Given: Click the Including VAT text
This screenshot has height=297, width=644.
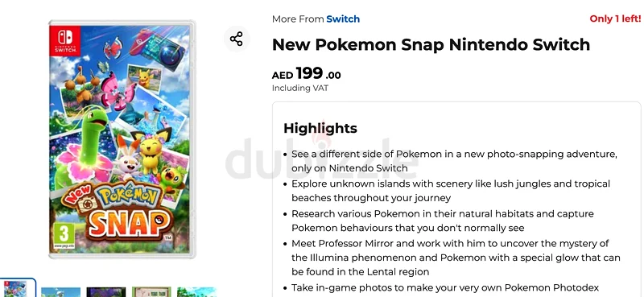Looking at the screenshot, I should coord(300,88).
